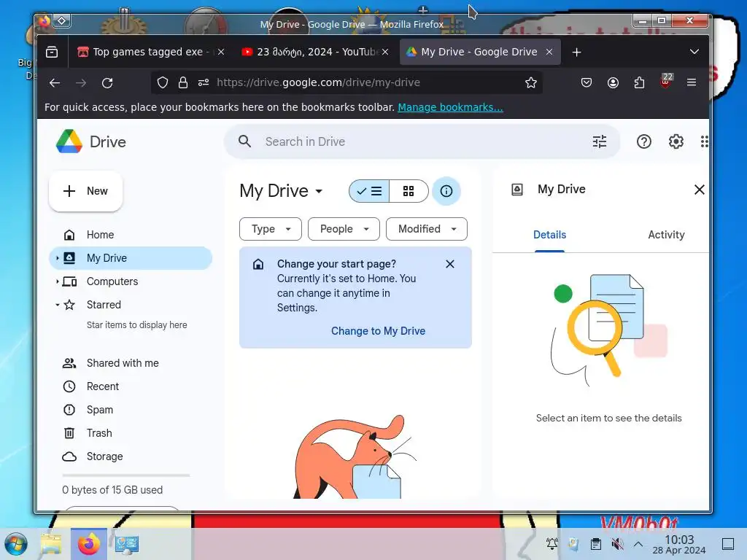Open Recent files list
This screenshot has width=747, height=560.
click(131, 386)
